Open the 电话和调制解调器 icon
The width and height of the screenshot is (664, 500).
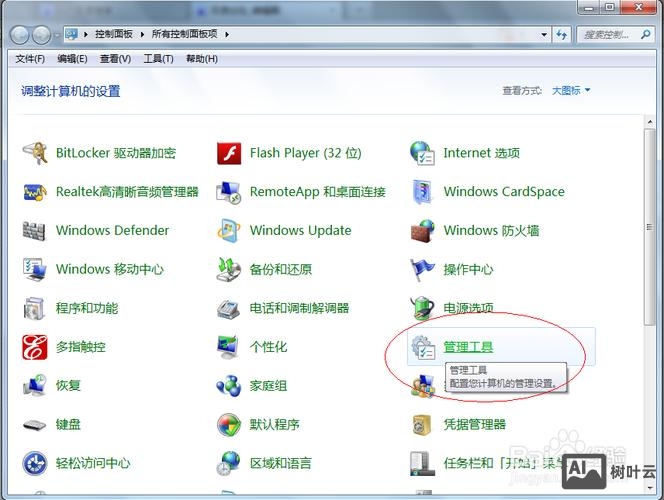click(229, 309)
